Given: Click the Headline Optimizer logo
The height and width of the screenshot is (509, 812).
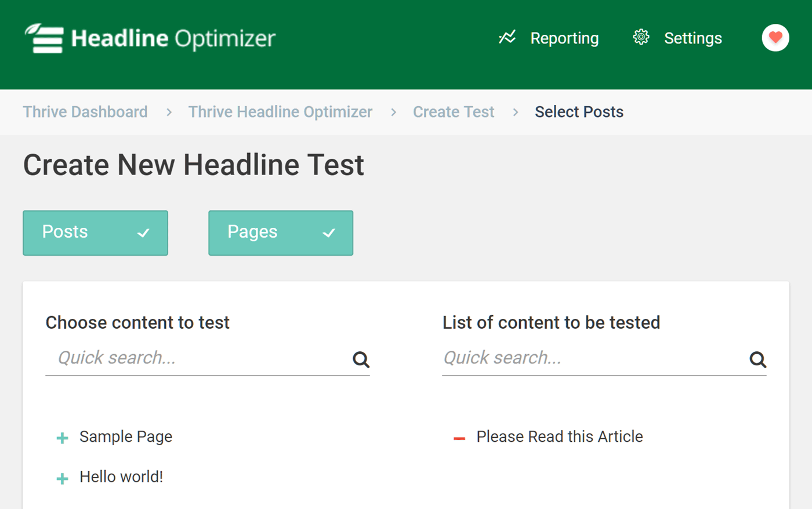Looking at the screenshot, I should [x=150, y=38].
